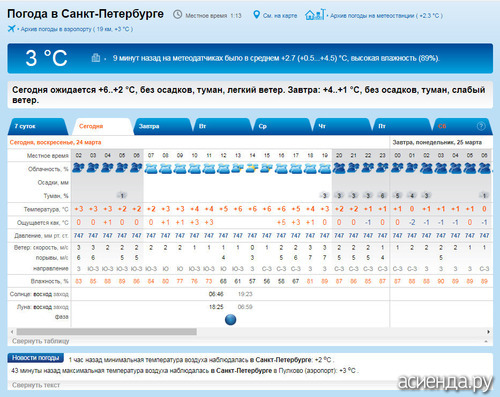The image size is (500, 397).
Task: Click the moon phase icon
Action: 231,319
